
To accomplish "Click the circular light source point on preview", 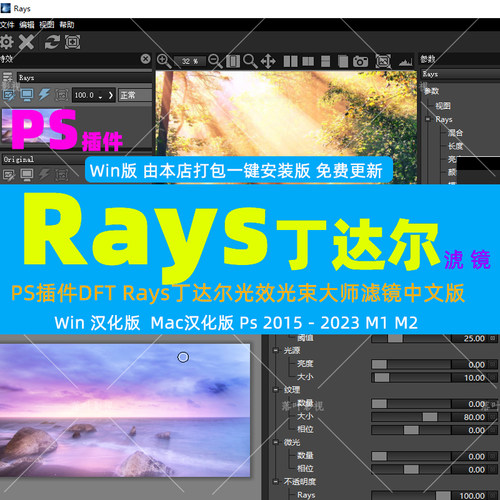I will 183,357.
